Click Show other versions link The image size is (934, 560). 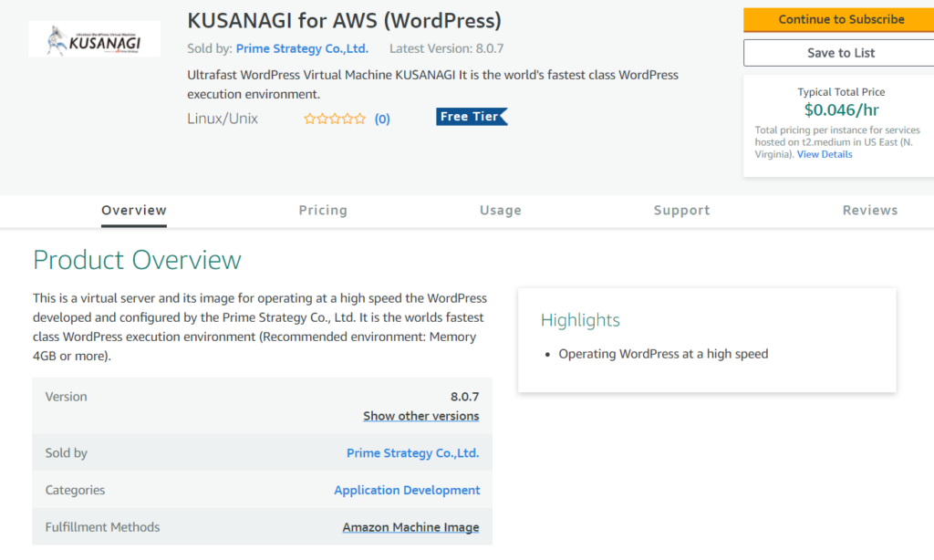click(x=421, y=416)
